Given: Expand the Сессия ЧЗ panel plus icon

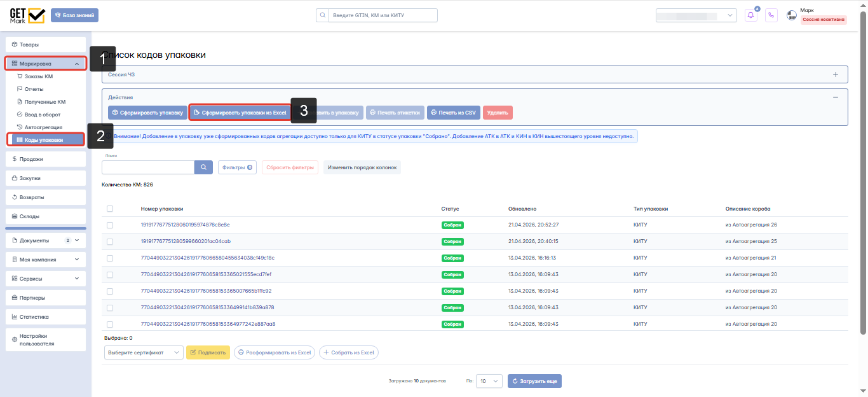Looking at the screenshot, I should click(836, 74).
